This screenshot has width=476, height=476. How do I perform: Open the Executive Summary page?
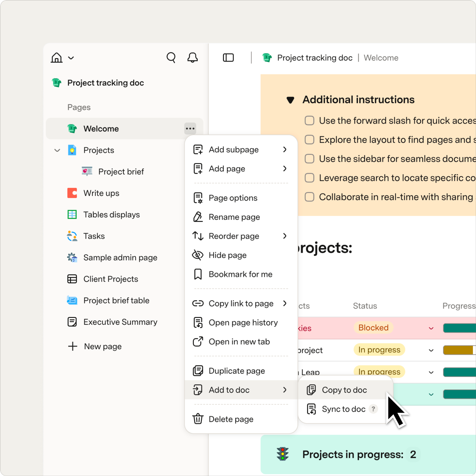click(120, 322)
